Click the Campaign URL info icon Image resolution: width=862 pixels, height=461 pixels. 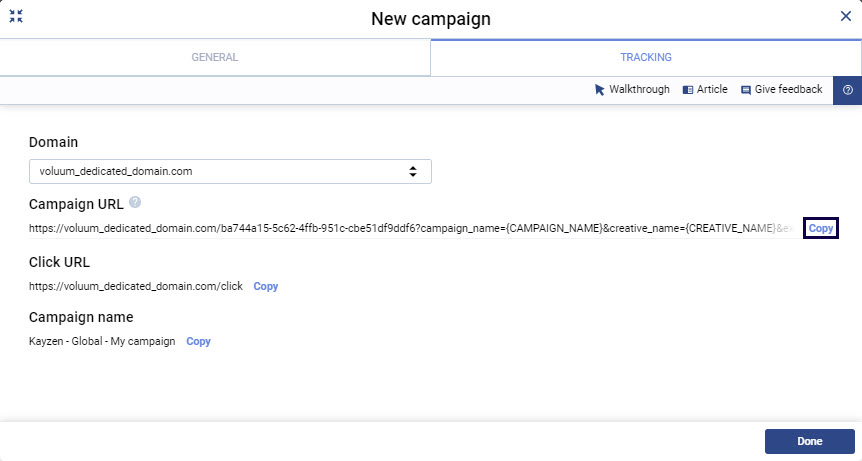click(135, 203)
